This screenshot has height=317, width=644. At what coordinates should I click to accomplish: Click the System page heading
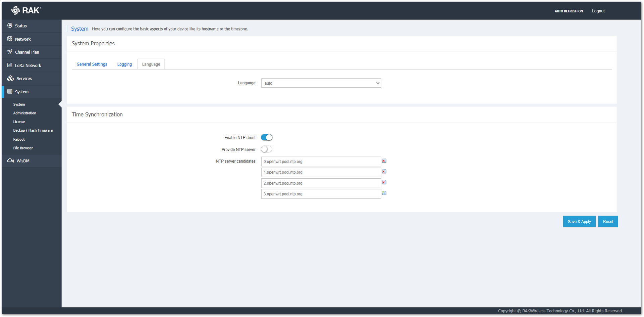(x=79, y=29)
